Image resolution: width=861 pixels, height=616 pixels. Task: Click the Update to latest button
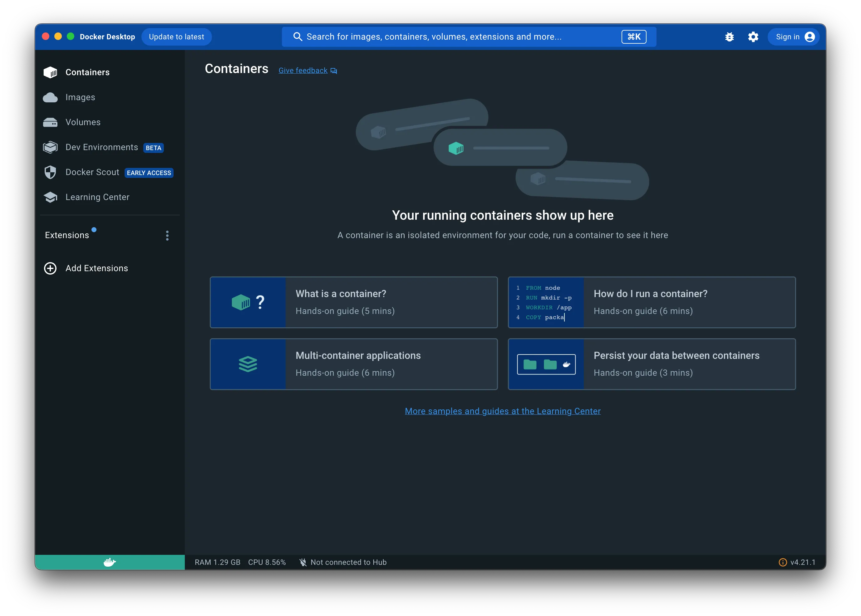click(176, 37)
